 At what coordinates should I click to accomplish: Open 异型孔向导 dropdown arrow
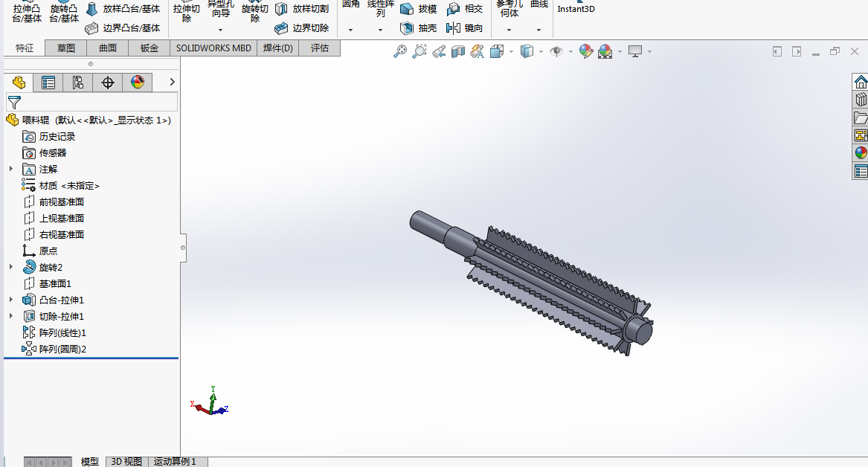[x=220, y=30]
